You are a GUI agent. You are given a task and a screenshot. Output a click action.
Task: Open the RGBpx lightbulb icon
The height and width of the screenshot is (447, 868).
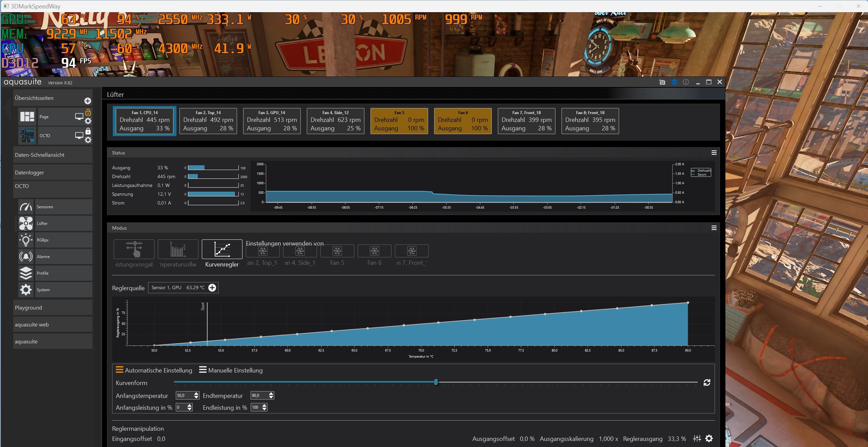coord(26,240)
